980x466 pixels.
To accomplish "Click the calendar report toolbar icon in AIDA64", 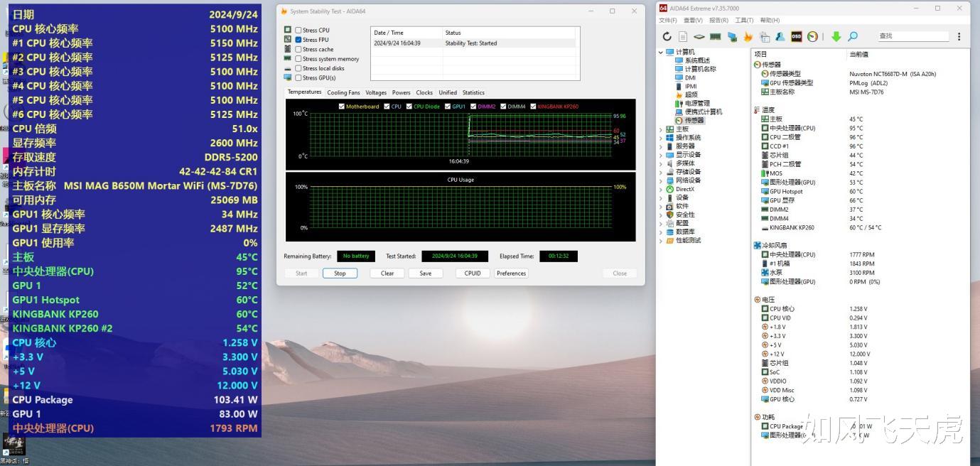I will click(x=765, y=36).
